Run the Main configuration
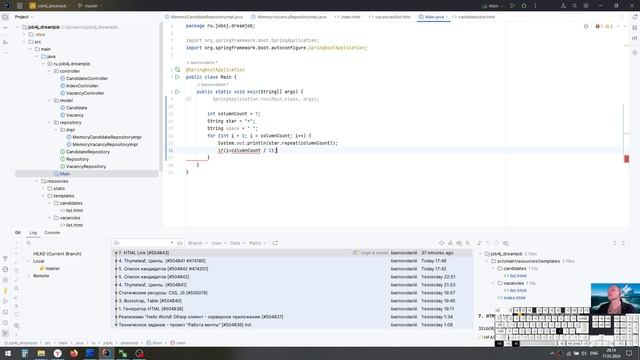The height and width of the screenshot is (360, 640). point(512,6)
